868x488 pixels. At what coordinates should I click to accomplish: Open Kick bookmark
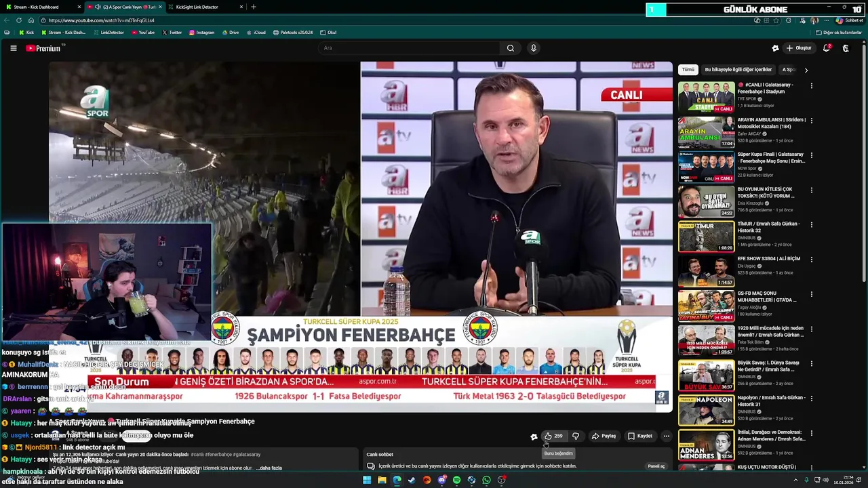coord(26,33)
